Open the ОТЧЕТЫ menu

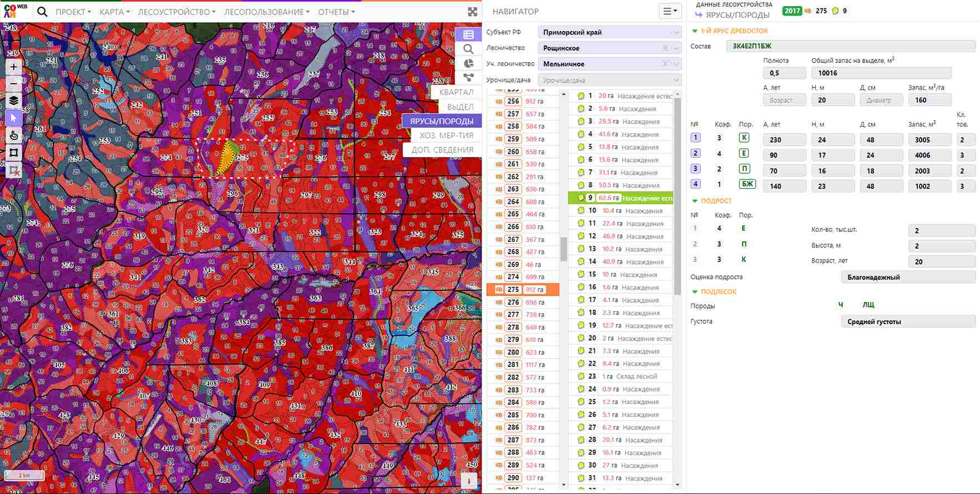(336, 12)
